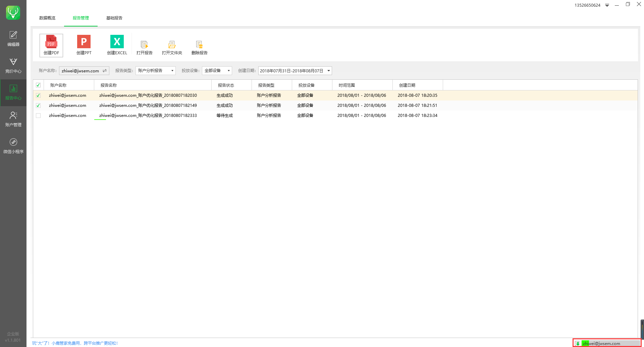Uncheck report row ending 20180807182149
Viewport: 644px width, 347px height.
coord(38,106)
